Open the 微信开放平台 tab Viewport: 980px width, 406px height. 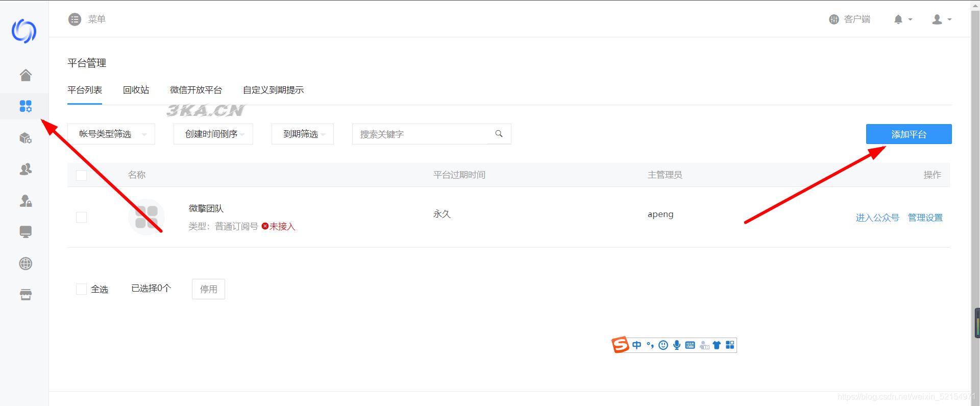pos(196,90)
